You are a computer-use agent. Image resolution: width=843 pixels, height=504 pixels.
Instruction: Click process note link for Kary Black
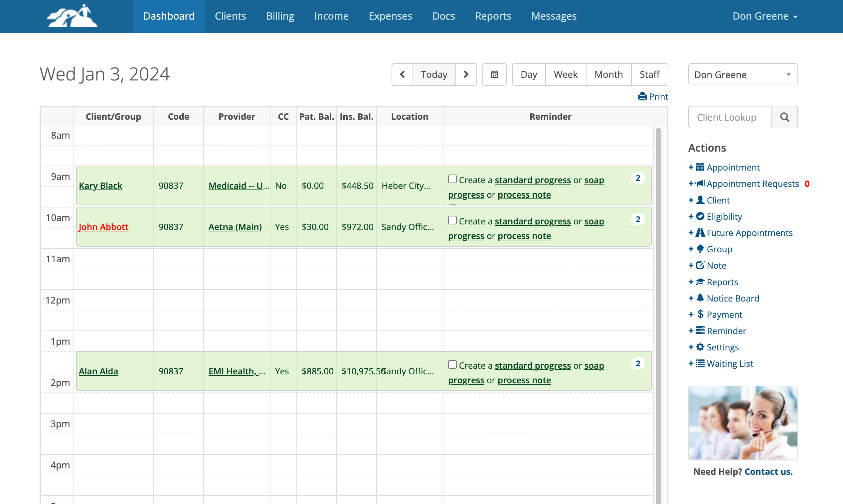[524, 195]
